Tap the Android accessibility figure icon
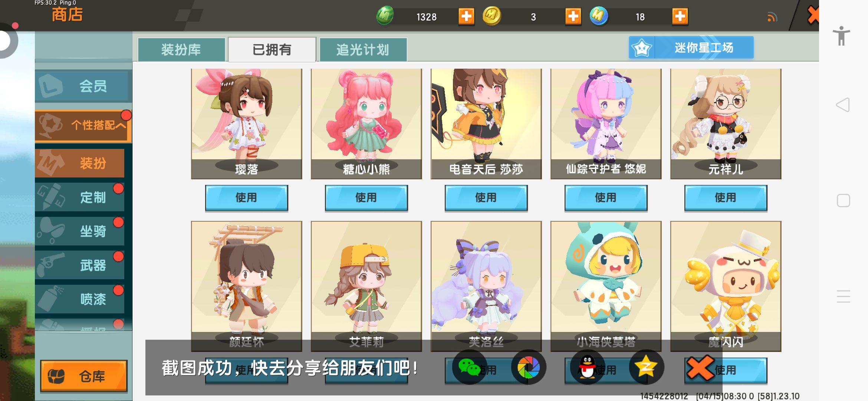 pyautogui.click(x=841, y=36)
